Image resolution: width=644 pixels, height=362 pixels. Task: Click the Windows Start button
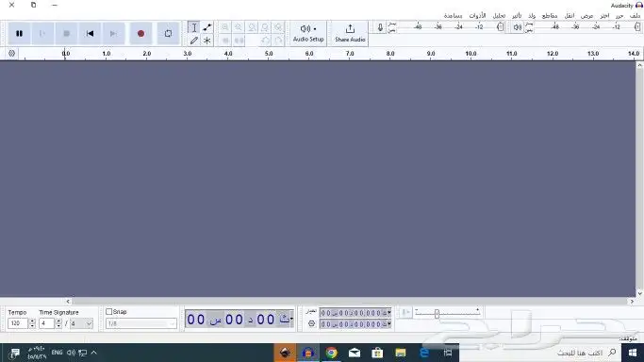pyautogui.click(x=633, y=353)
